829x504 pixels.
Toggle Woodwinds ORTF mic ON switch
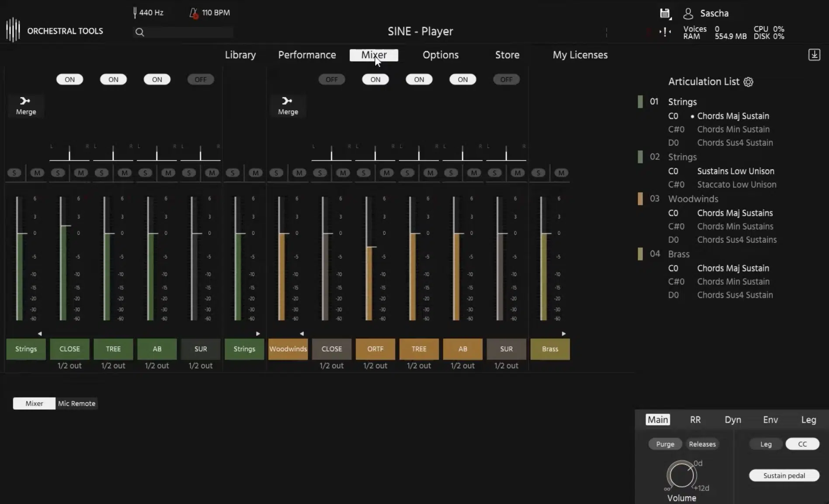point(375,79)
